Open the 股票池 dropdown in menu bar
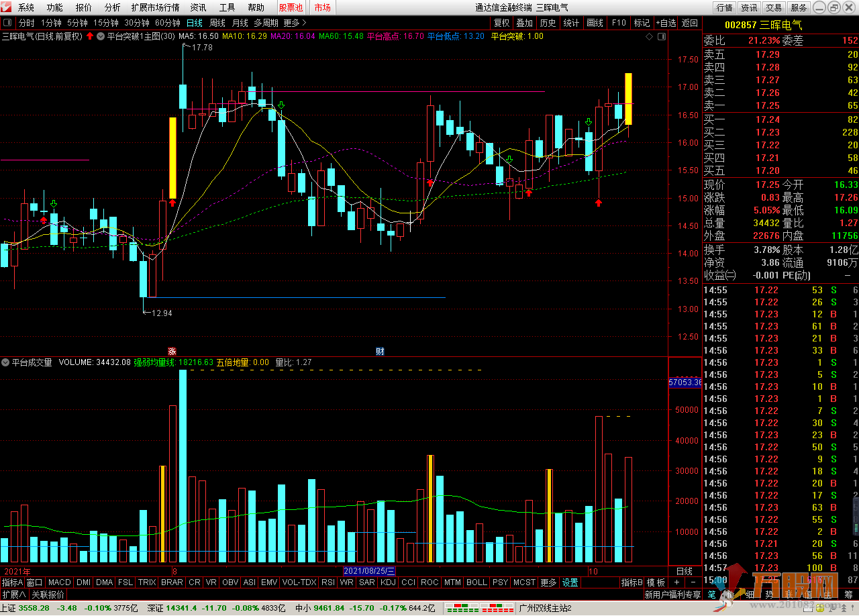Viewport: 859px width, 616px height. [291, 7]
